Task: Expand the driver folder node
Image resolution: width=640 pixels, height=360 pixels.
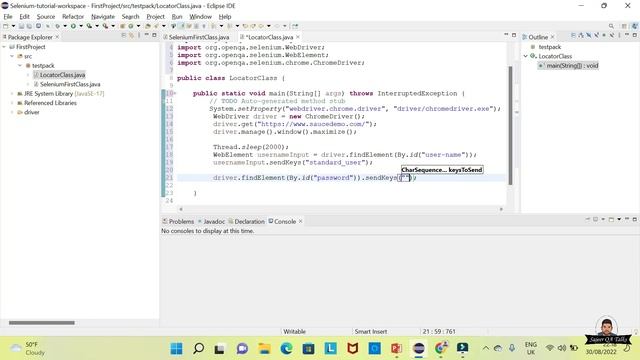Action: click(12, 112)
